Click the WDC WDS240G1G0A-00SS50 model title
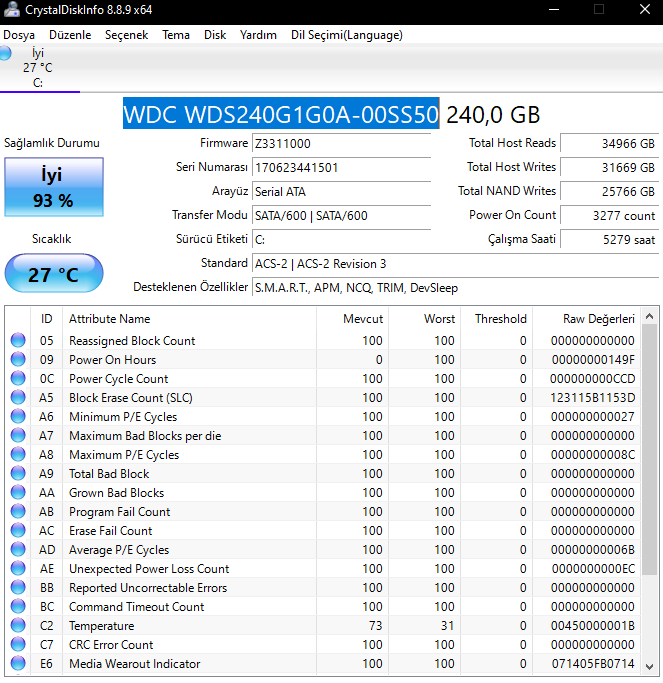The height and width of the screenshot is (683, 663). tap(281, 114)
